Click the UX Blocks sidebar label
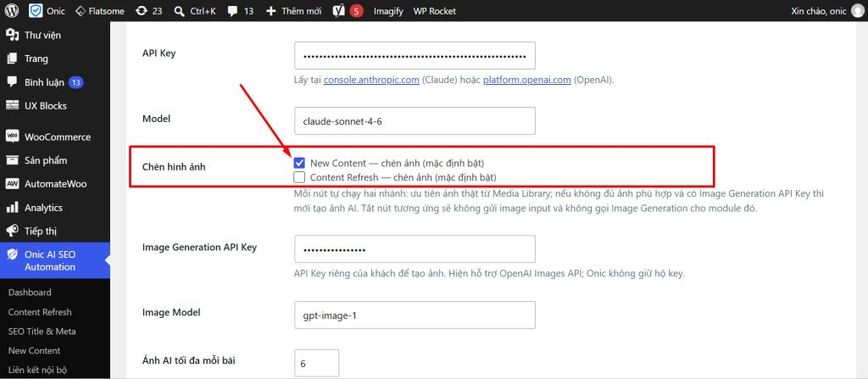868x379 pixels. coord(46,105)
